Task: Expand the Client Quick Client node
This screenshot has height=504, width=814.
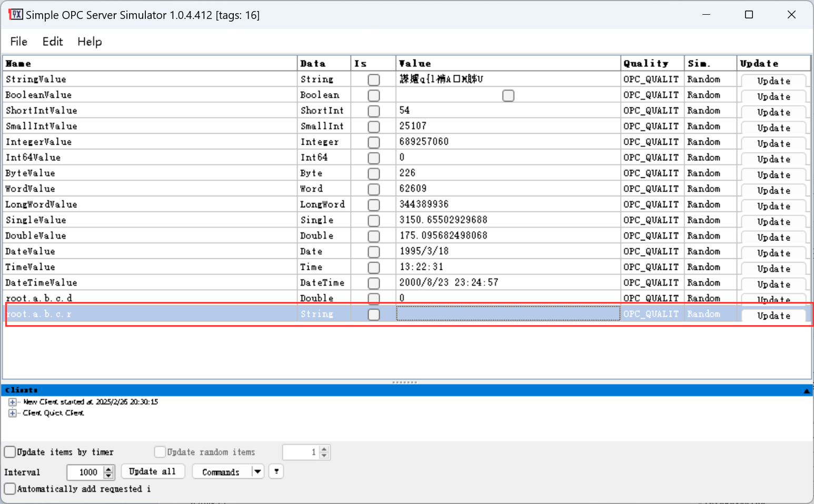Action: click(12, 413)
